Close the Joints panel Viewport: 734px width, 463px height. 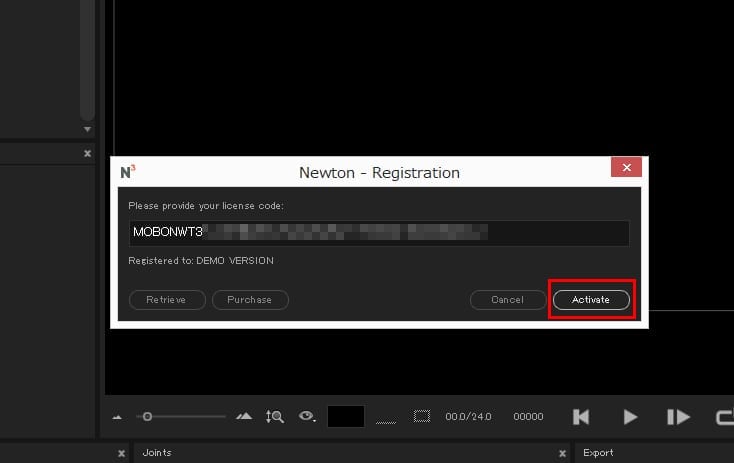coord(562,453)
